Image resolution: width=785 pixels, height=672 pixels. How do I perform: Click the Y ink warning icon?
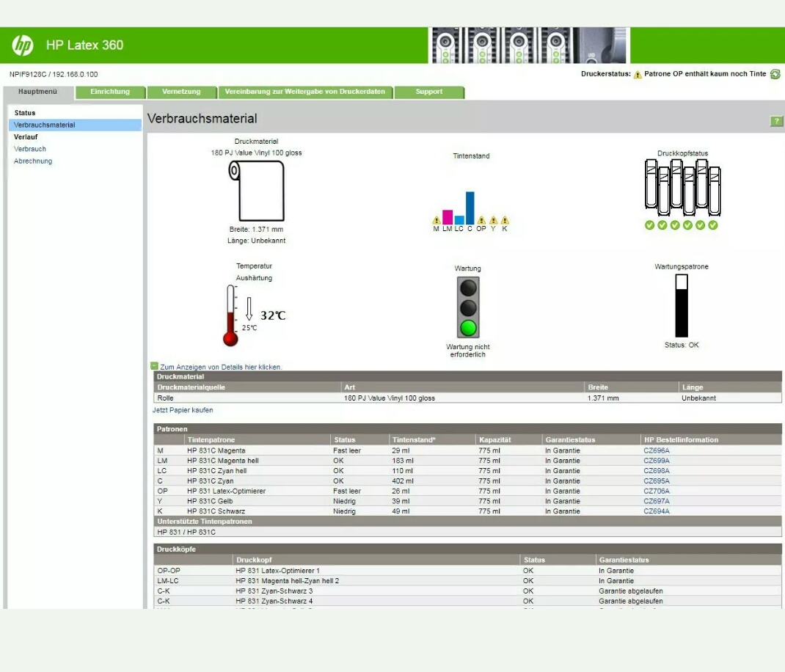coord(493,220)
